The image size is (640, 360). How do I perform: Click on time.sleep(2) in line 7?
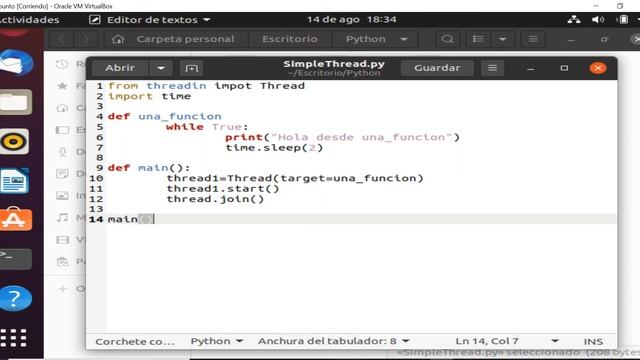pos(274,148)
